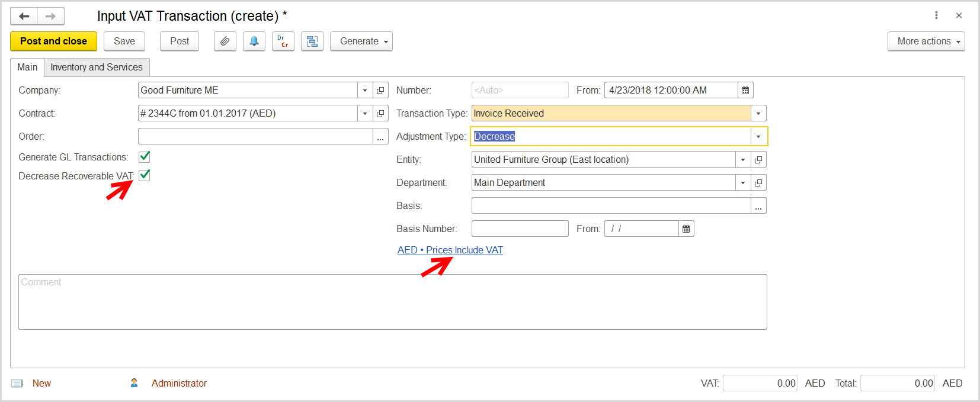
Task: Open reminders with the bell icon
Action: [254, 41]
